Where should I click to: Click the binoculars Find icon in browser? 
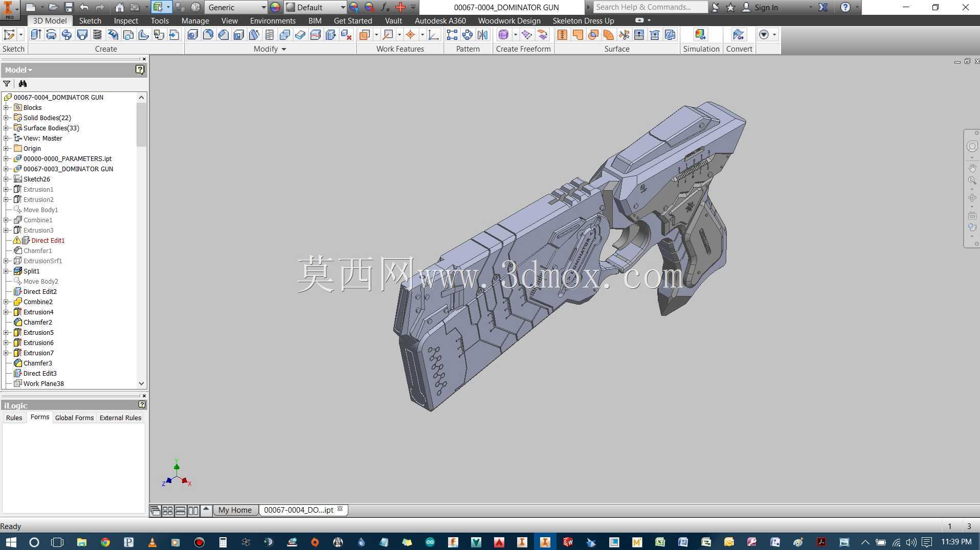click(23, 84)
